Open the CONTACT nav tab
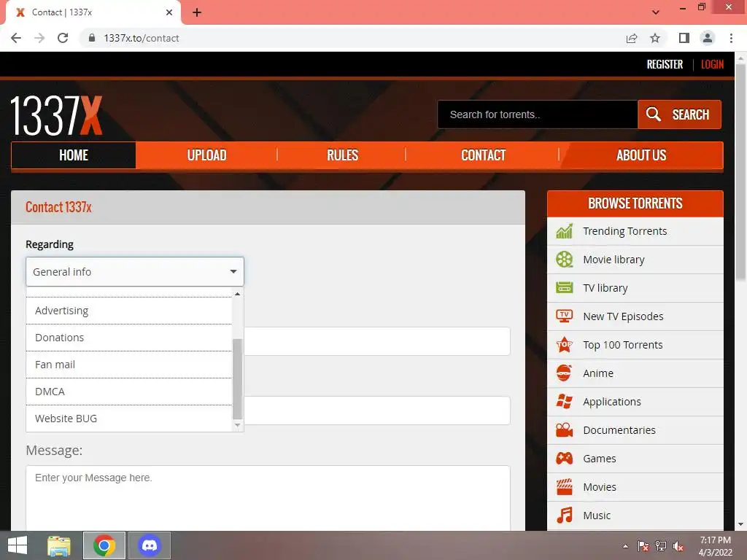This screenshot has height=560, width=747. pyautogui.click(x=483, y=155)
